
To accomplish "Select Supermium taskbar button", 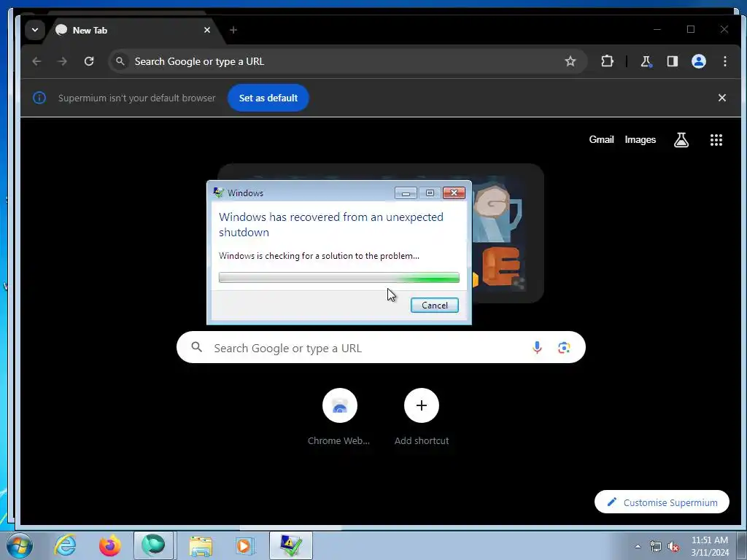I will [x=153, y=545].
